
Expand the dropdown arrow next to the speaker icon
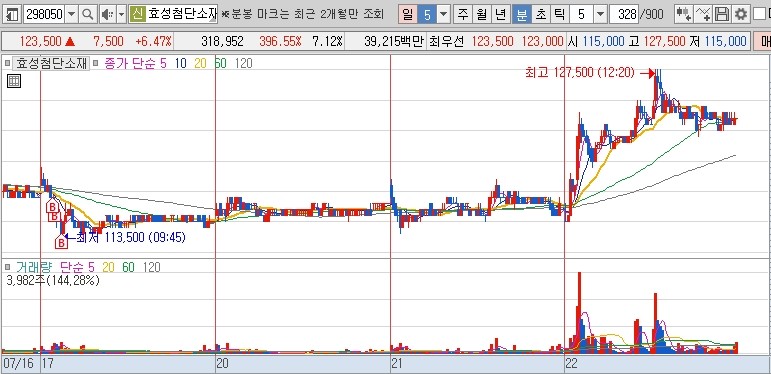pos(121,15)
